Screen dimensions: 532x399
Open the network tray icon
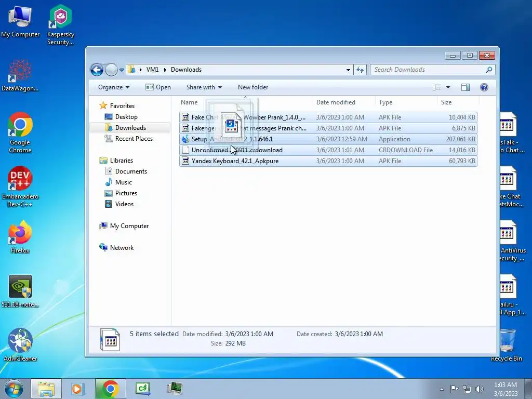[x=467, y=389]
